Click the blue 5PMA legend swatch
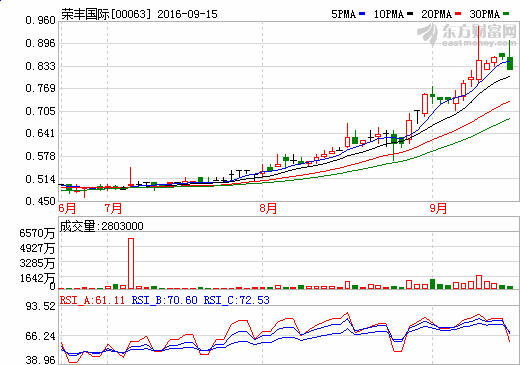This screenshot has height=365, width=520. pos(362,14)
